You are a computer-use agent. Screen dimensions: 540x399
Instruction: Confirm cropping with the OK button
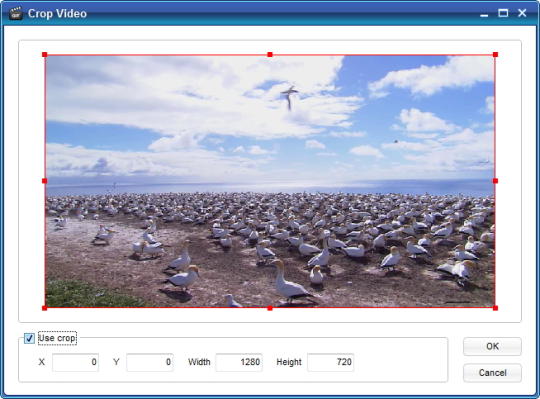point(492,346)
